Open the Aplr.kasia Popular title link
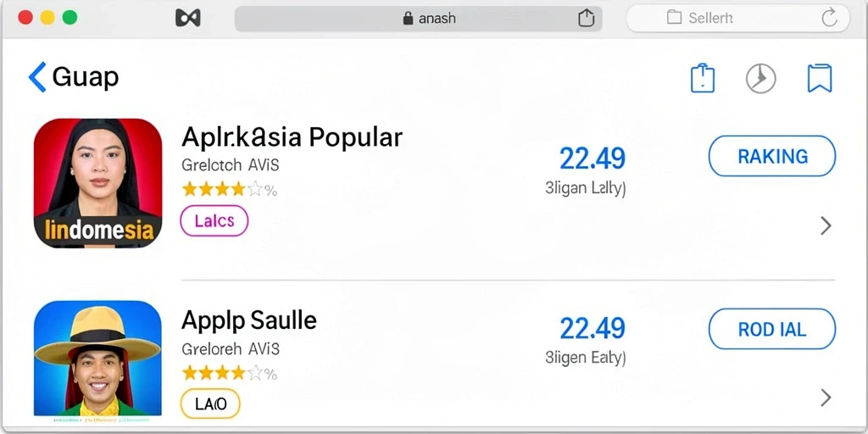 pyautogui.click(x=292, y=136)
